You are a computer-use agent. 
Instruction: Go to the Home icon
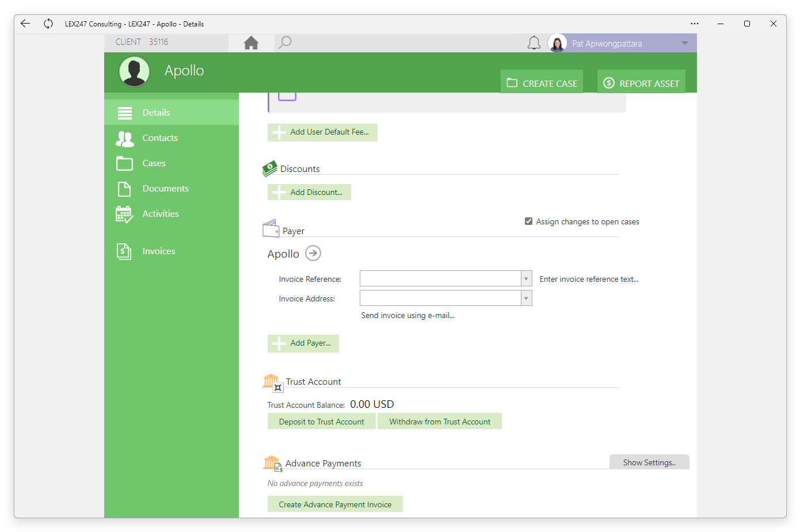(251, 43)
